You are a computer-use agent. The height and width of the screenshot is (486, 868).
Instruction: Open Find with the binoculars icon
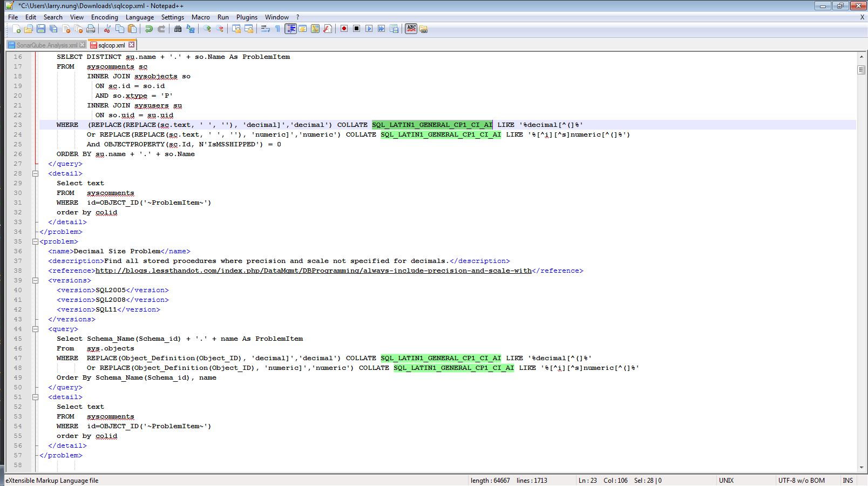coord(178,29)
